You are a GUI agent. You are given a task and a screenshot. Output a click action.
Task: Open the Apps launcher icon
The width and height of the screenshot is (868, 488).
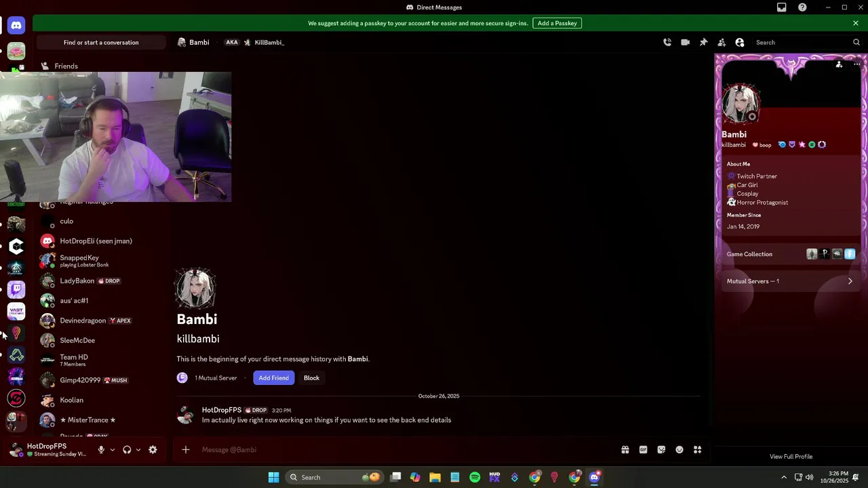tap(697, 450)
